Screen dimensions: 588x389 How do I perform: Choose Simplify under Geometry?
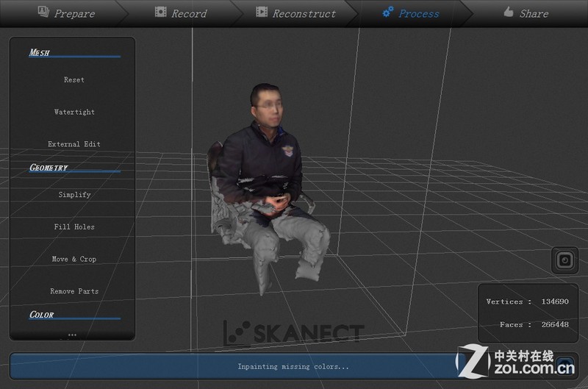point(74,195)
